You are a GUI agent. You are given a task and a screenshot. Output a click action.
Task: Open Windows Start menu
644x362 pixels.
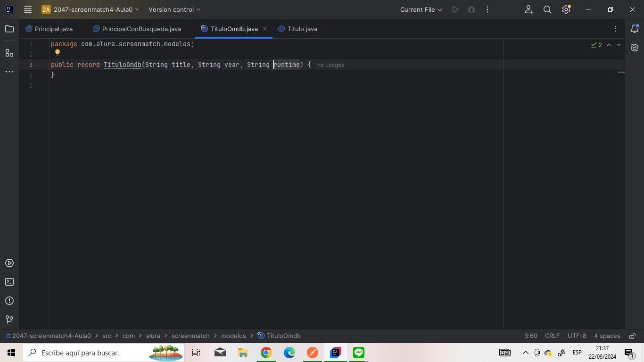coord(11,353)
